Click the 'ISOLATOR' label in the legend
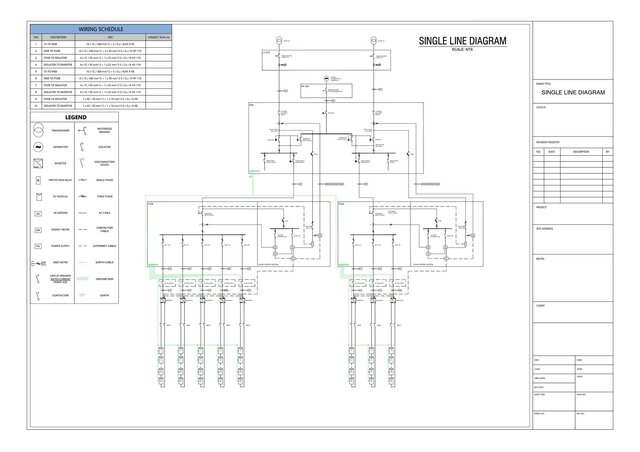Viewport: 640px width, 452px height. pyautogui.click(x=104, y=147)
